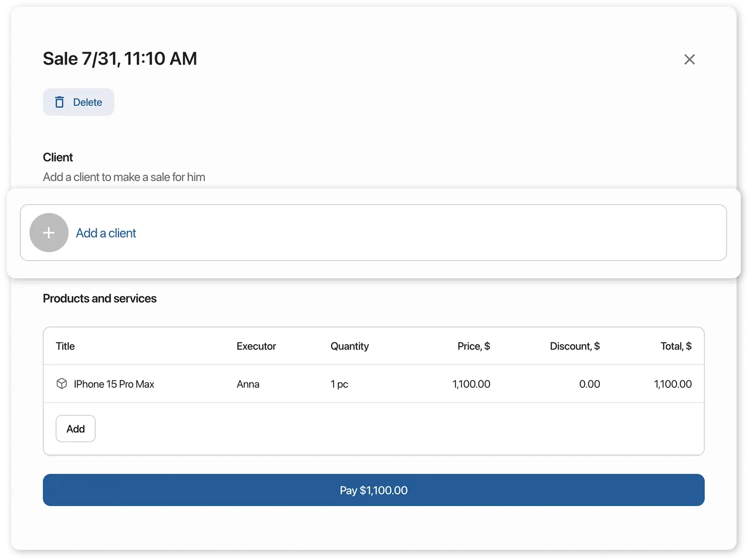Click the Title column header

point(65,346)
